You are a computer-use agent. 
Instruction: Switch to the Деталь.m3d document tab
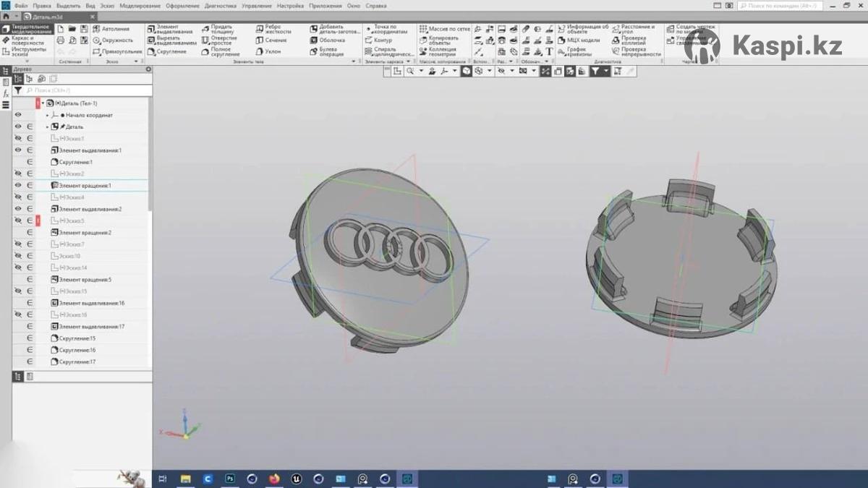tap(46, 16)
